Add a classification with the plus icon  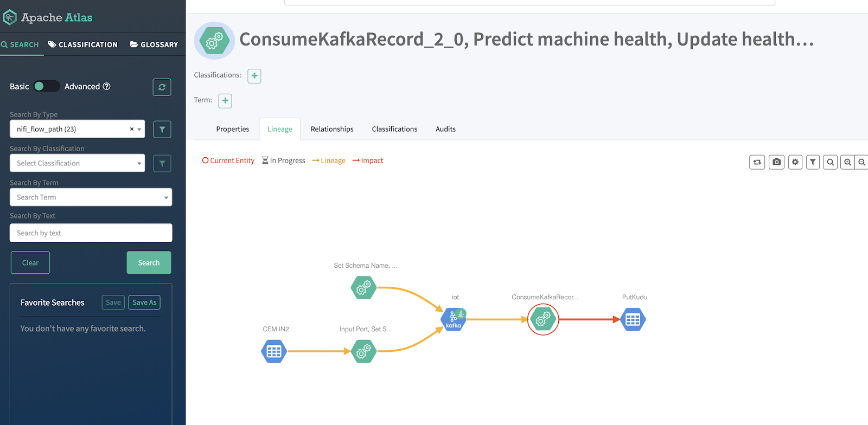(254, 76)
